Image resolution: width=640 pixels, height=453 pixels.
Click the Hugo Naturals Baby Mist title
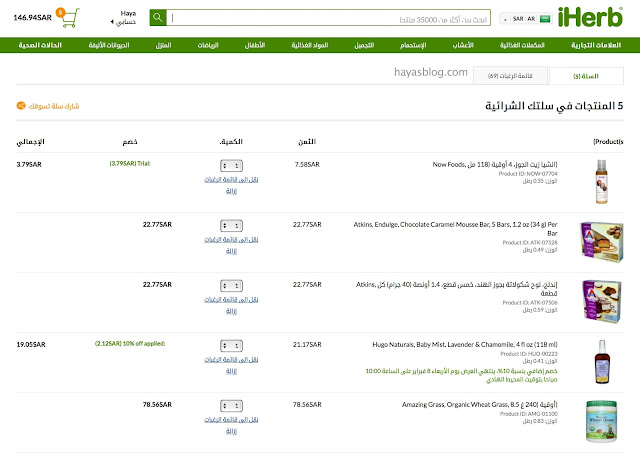coord(465,344)
